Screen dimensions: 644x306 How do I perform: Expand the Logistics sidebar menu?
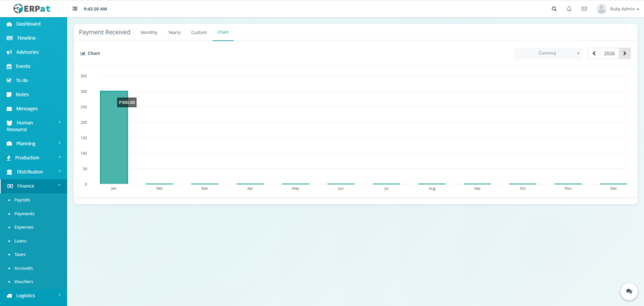coord(33,295)
